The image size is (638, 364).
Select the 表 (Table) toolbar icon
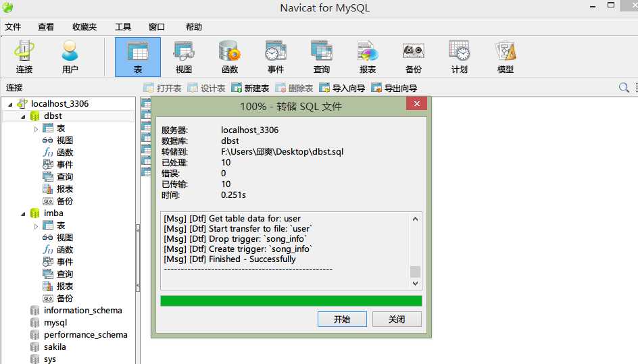(137, 57)
